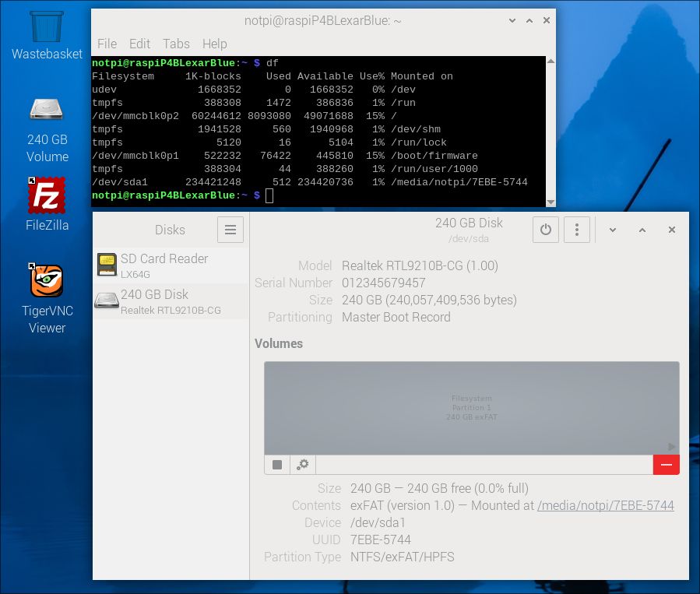Close the terminal window
700x594 pixels.
click(547, 20)
